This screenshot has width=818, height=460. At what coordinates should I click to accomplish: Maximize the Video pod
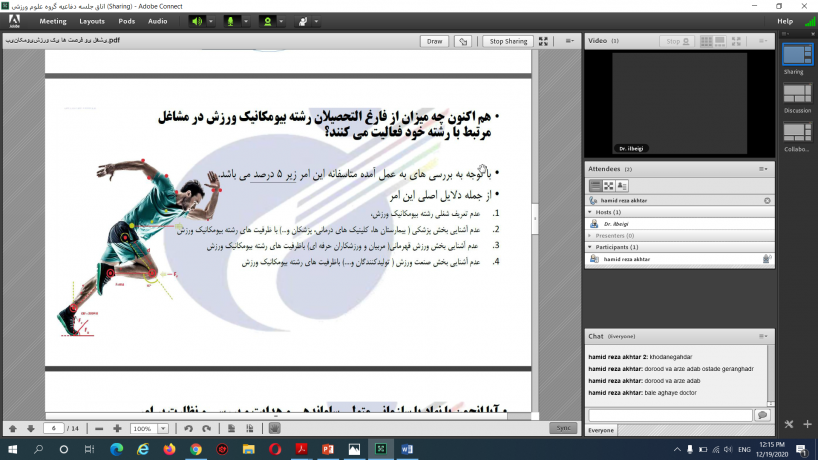click(x=736, y=41)
